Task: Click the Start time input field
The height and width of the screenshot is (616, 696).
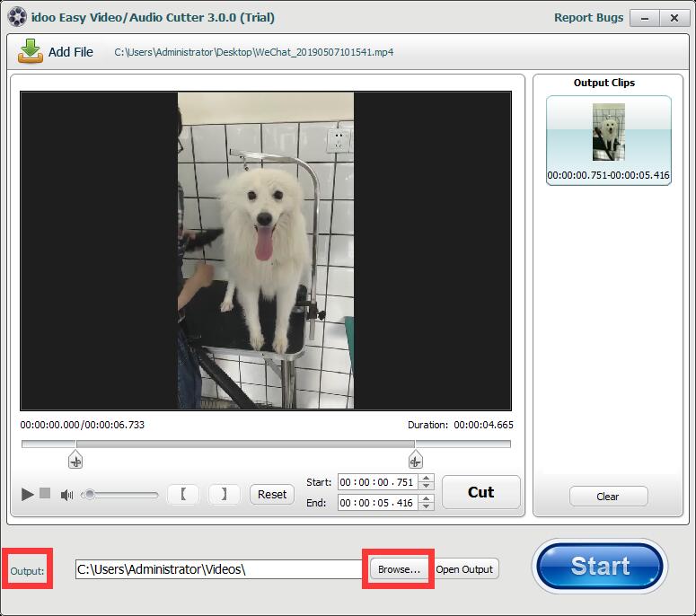Action: (377, 482)
